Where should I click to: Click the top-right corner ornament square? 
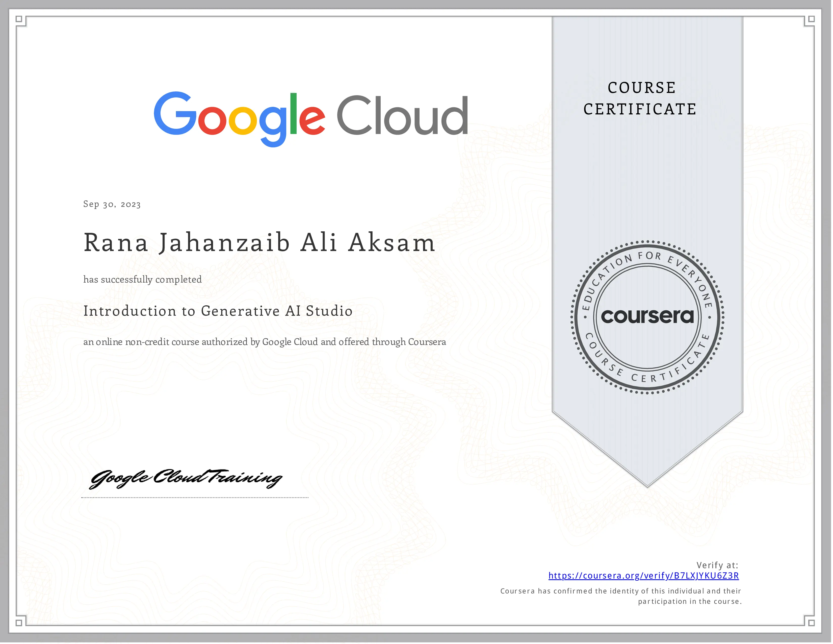pyautogui.click(x=812, y=19)
